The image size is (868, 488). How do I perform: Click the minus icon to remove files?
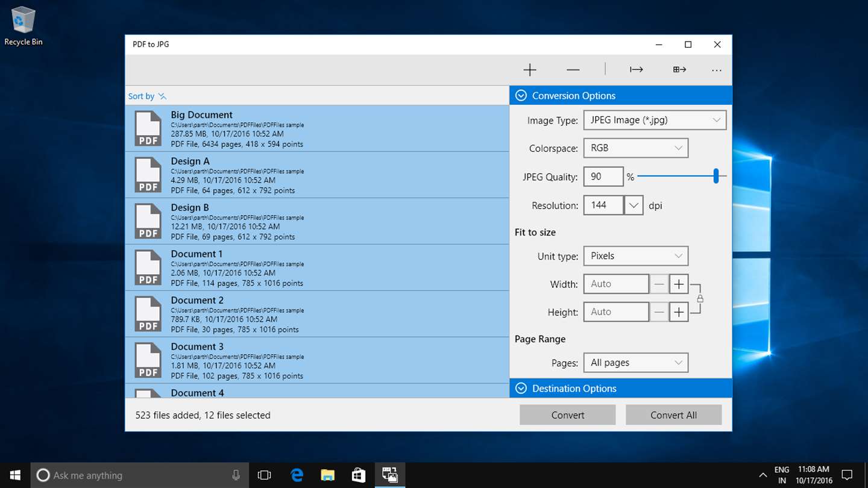573,70
